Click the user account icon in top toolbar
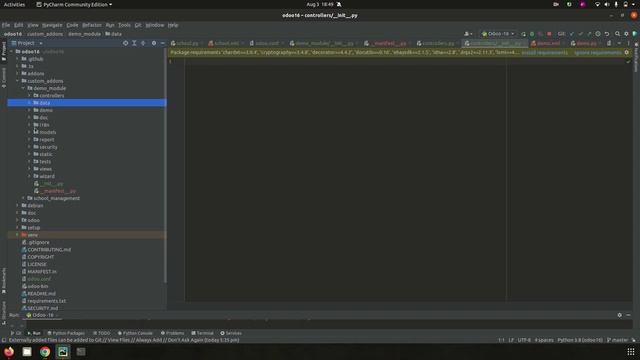Image resolution: width=640 pixels, height=360 pixels. 468,34
